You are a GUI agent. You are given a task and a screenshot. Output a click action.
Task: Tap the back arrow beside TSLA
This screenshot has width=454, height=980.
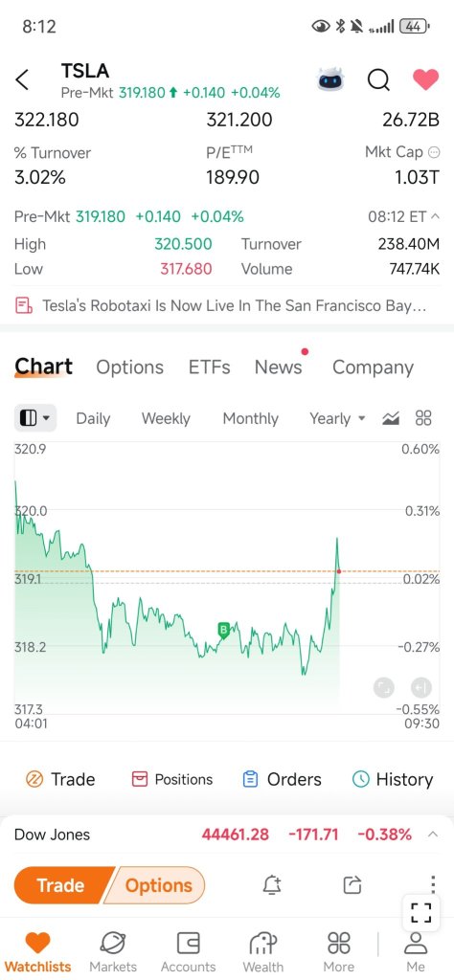22,80
